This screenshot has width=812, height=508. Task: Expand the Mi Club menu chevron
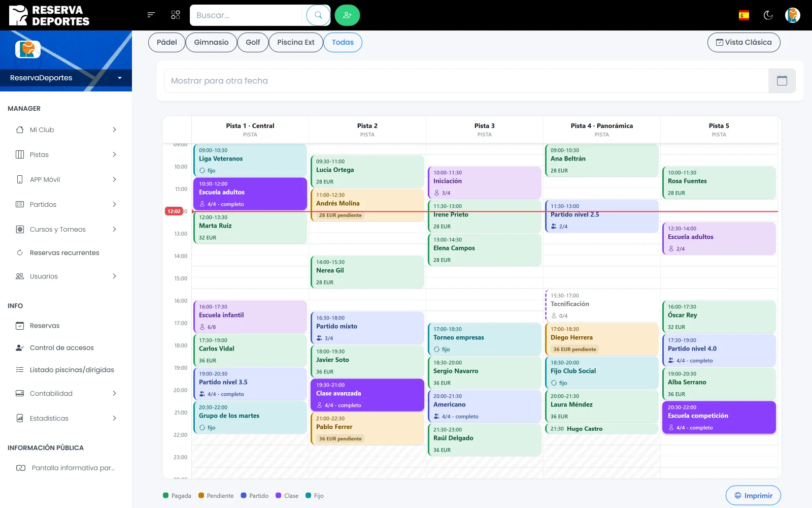coord(114,130)
